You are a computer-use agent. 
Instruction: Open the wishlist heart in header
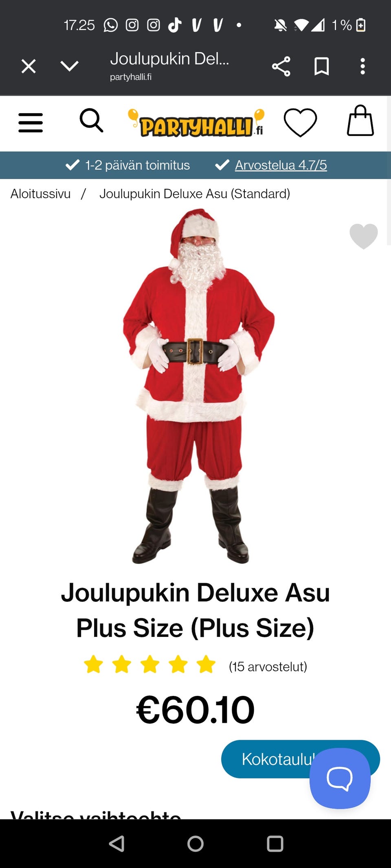click(x=300, y=122)
